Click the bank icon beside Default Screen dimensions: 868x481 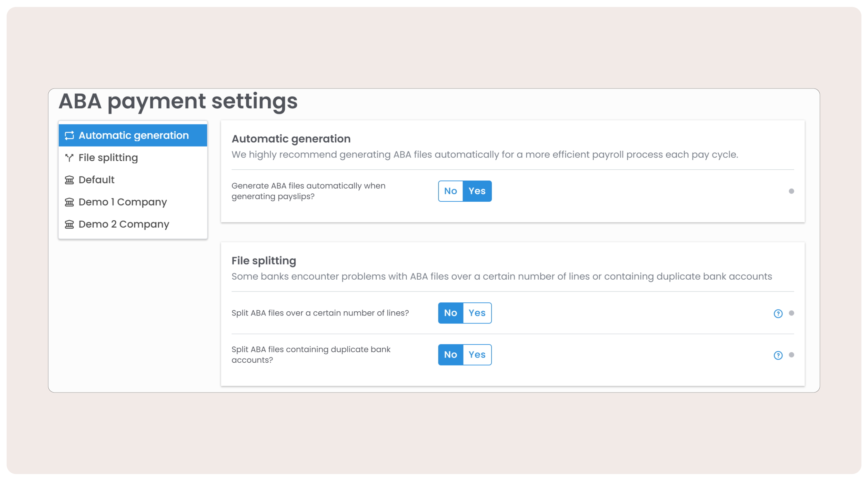click(x=70, y=180)
